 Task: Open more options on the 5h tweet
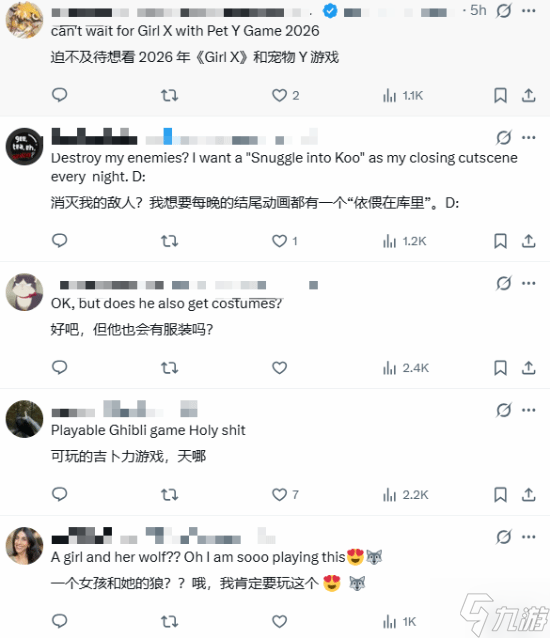click(x=528, y=11)
